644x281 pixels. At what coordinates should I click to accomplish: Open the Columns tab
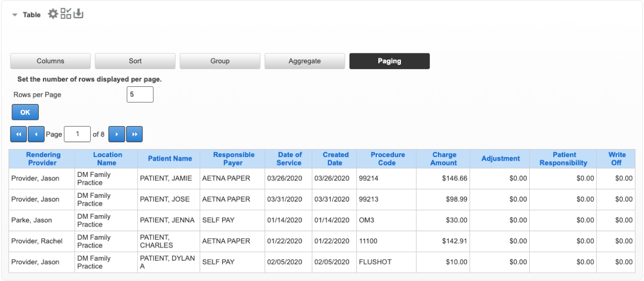(x=50, y=61)
